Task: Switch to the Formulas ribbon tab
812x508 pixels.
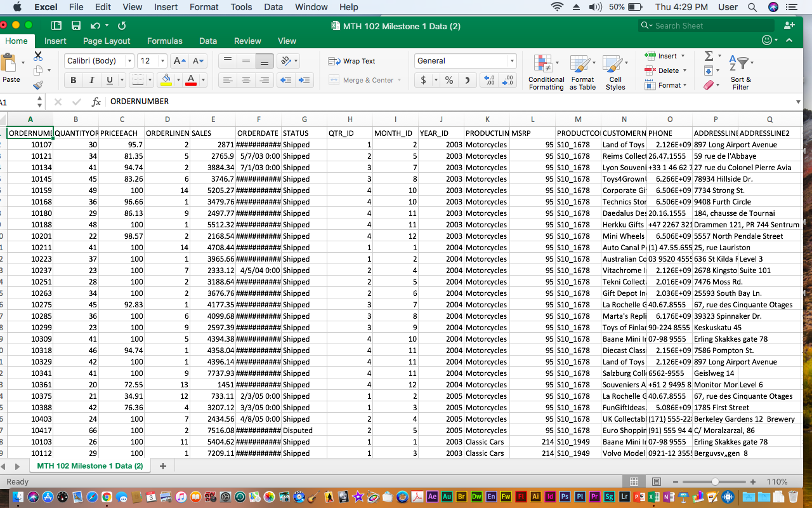Action: tap(164, 40)
